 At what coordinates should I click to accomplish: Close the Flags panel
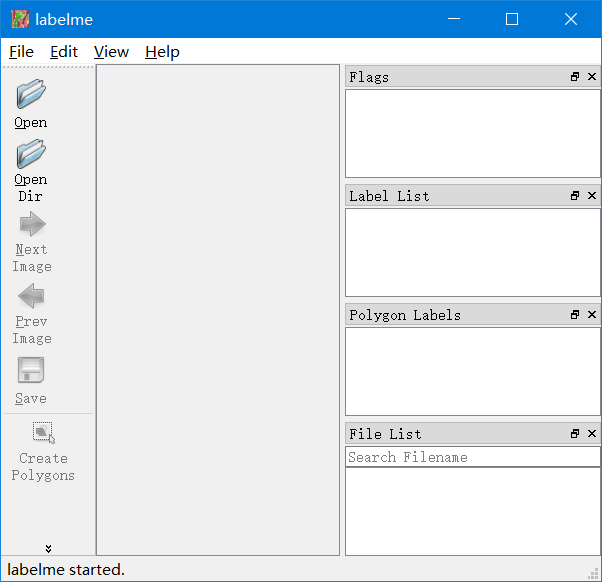point(592,77)
